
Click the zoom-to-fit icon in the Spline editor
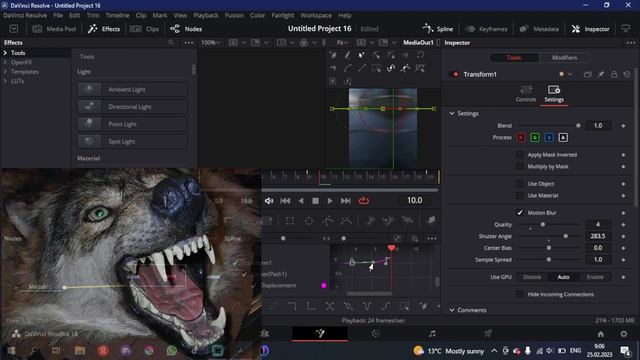[x=397, y=238]
